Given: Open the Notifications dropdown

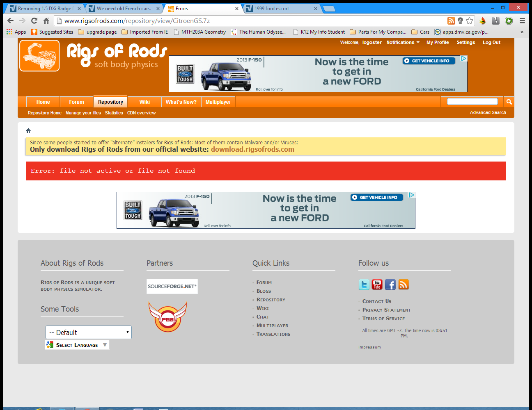Looking at the screenshot, I should coord(403,42).
